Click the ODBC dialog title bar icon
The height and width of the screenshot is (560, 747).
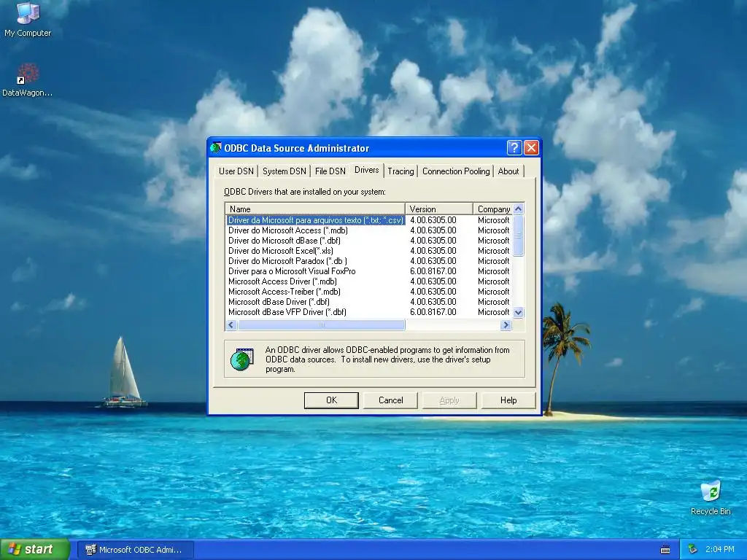point(216,147)
